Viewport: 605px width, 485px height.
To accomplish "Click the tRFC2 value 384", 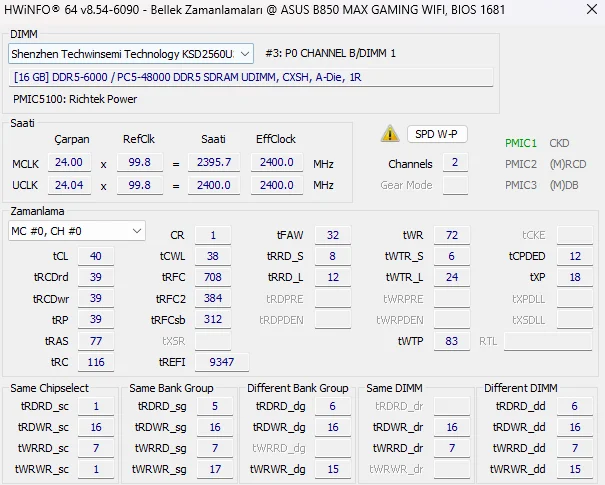I will (x=213, y=298).
